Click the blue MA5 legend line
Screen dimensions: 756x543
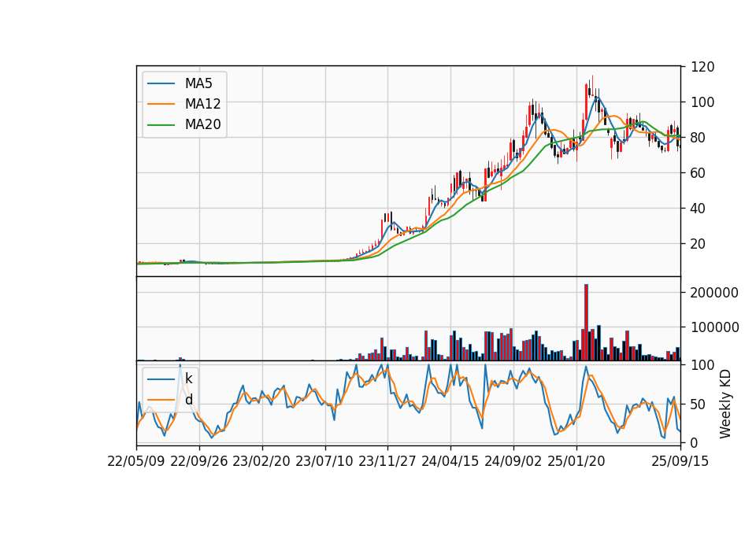tap(161, 83)
